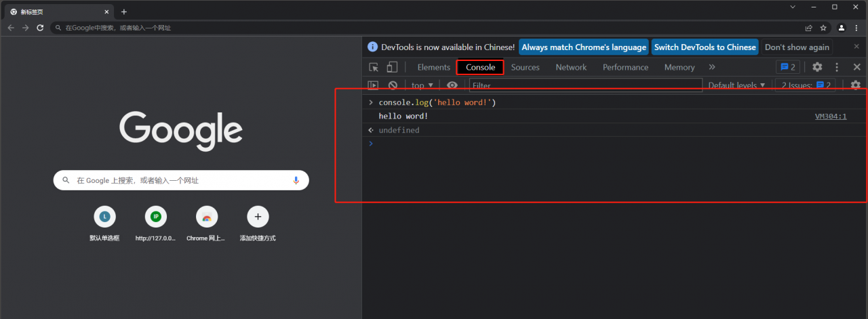
Task: Open the Memory tab
Action: [679, 67]
